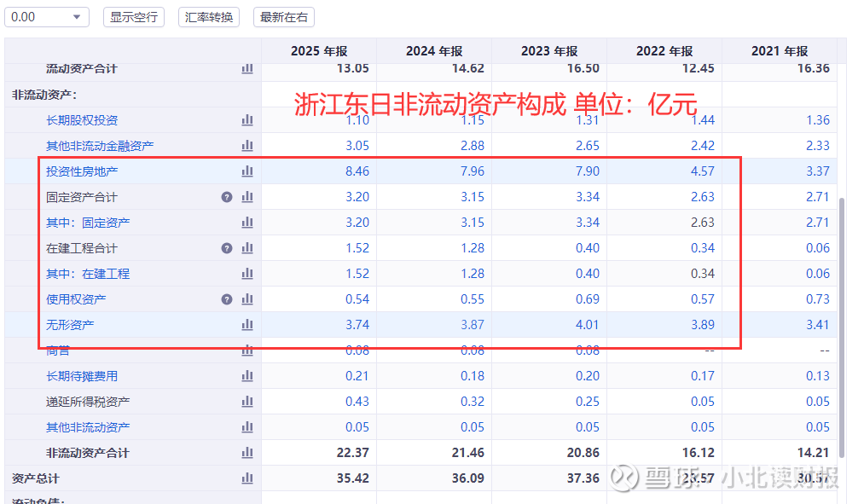
Task: Open chart icon for 在建工程合计 row
Action: coord(247,248)
